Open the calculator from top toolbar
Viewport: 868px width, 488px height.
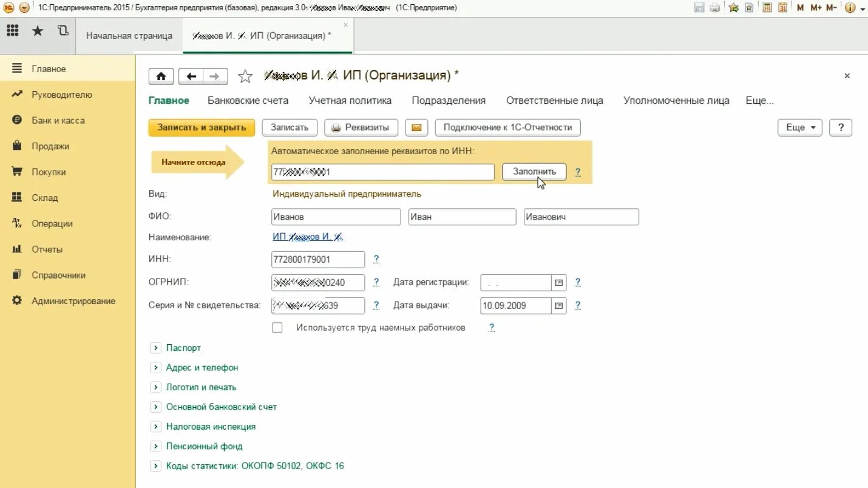[767, 8]
